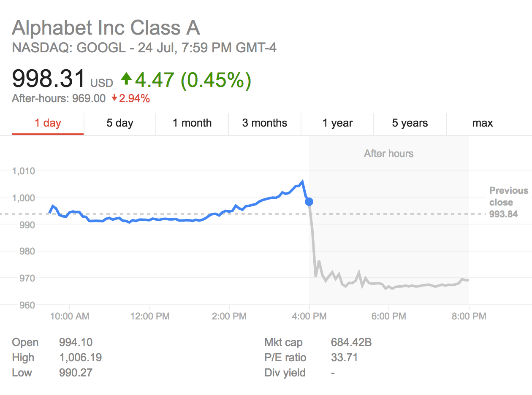Screen dimensions: 532x395
Task: Click the 12:00 PM time axis label
Action: [149, 316]
